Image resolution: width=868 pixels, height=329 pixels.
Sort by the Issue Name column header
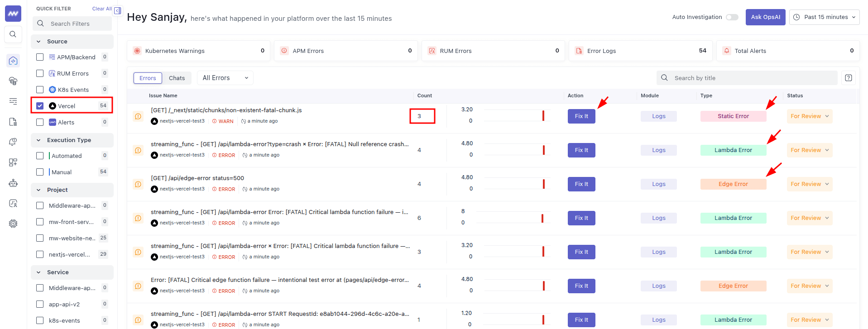tap(163, 95)
